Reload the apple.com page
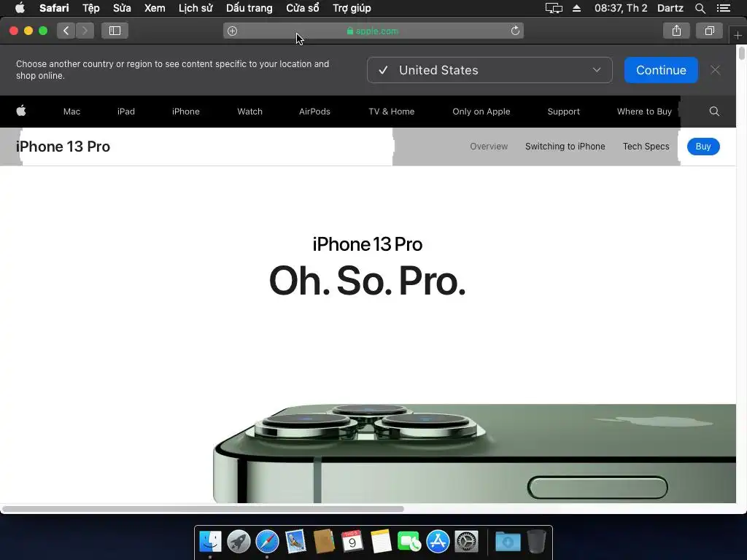 point(515,31)
